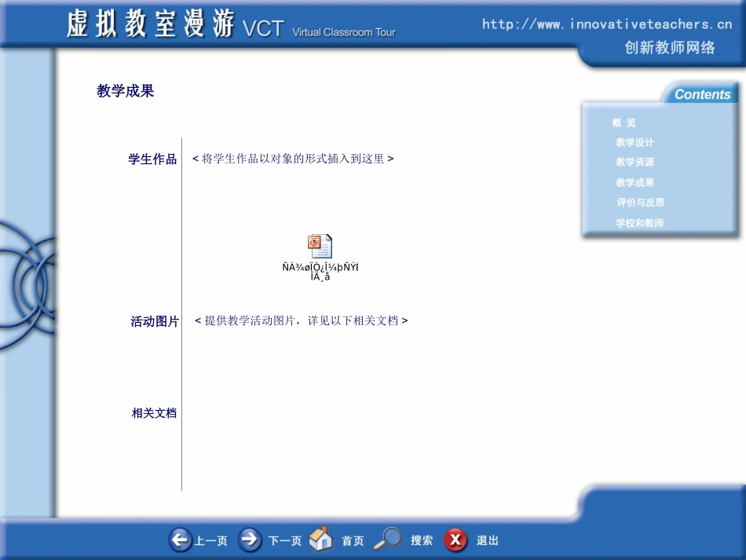Viewport: 746px width, 560px height.
Task: Open 教学成果 in Contents menu
Action: (634, 182)
